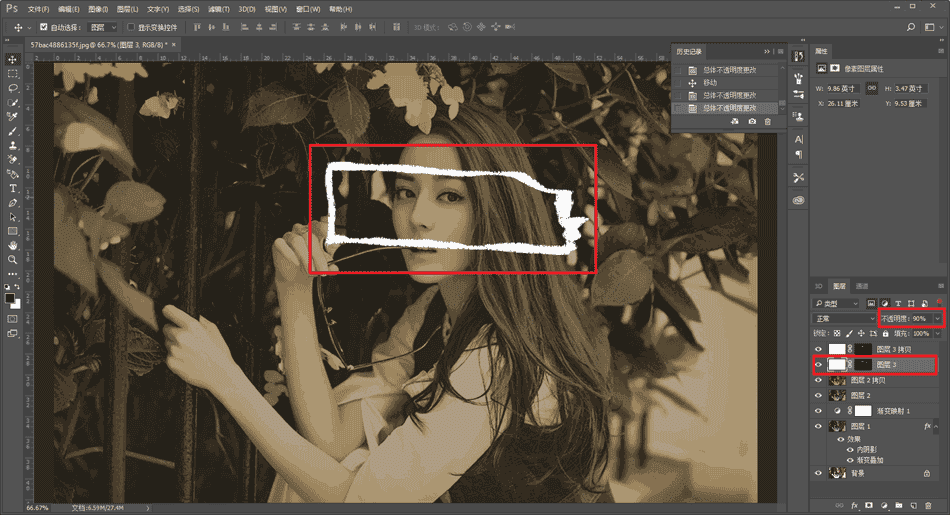Hide the 背景 layer using eye icon
Viewport: 950px width, 515px height.
(x=818, y=473)
